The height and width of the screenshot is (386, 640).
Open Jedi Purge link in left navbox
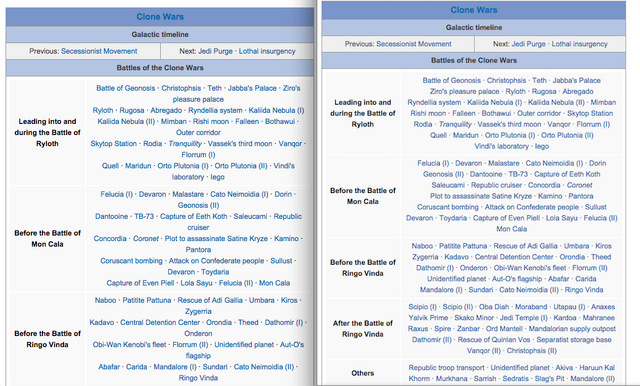click(x=215, y=51)
